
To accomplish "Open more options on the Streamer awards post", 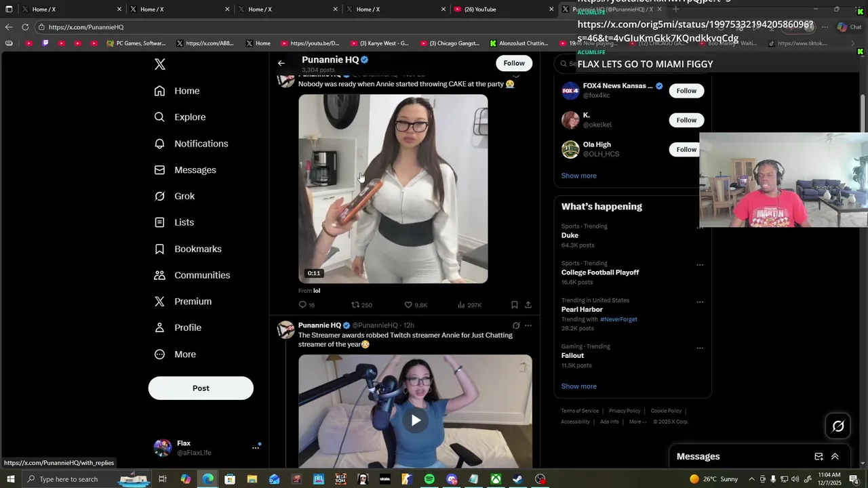I will (x=528, y=325).
